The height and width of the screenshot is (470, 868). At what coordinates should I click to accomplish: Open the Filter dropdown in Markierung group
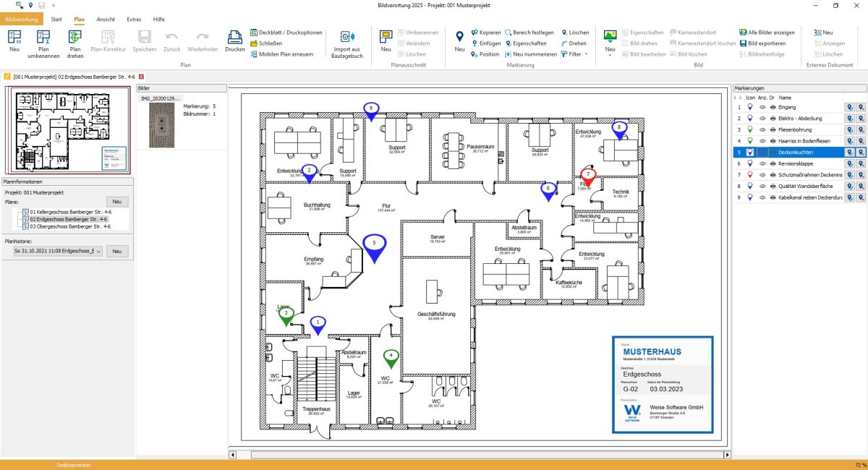(575, 54)
